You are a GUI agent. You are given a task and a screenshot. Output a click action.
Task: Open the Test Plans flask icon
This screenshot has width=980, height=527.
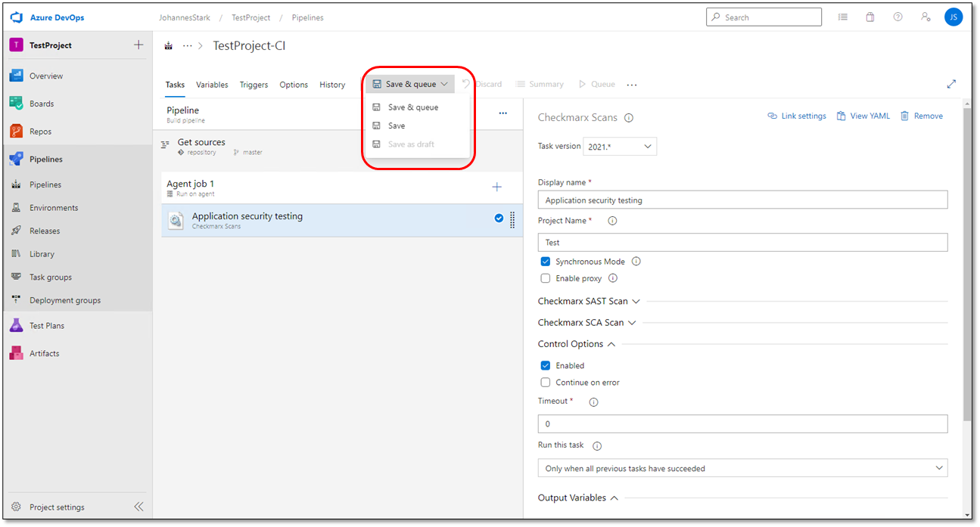[x=17, y=326]
